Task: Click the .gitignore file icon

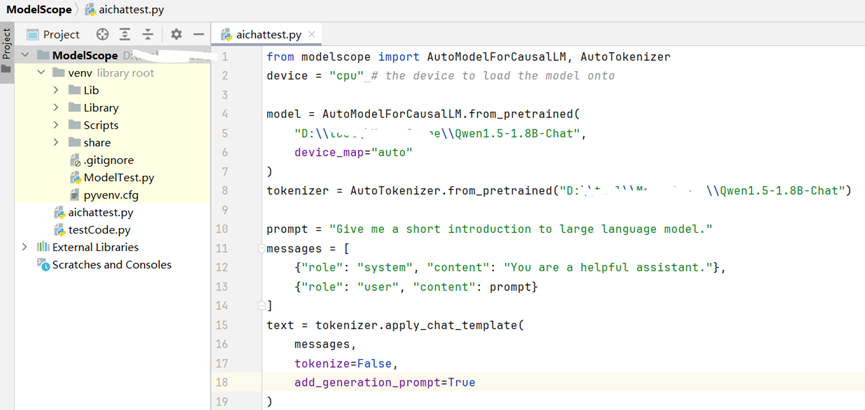Action: [75, 160]
